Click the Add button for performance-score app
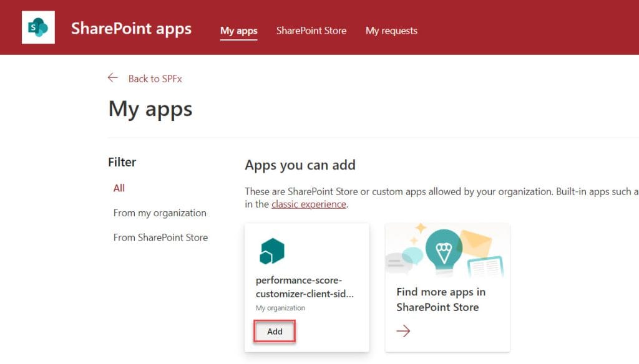639x364 pixels. pos(275,332)
